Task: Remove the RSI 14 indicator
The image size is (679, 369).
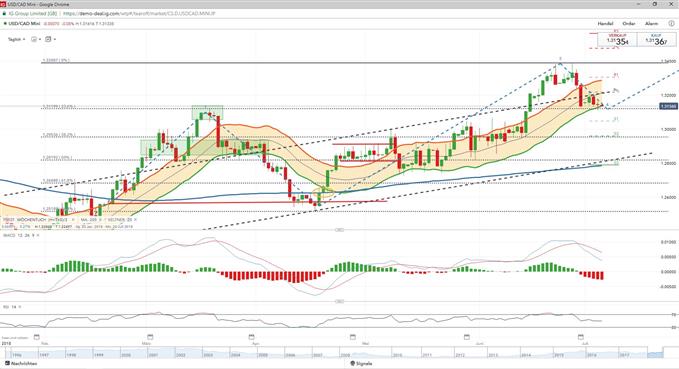Action: click(20, 307)
